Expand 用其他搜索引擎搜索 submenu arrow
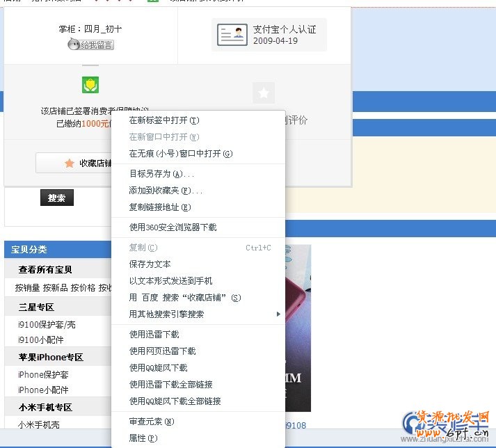496x448 pixels. (x=278, y=314)
